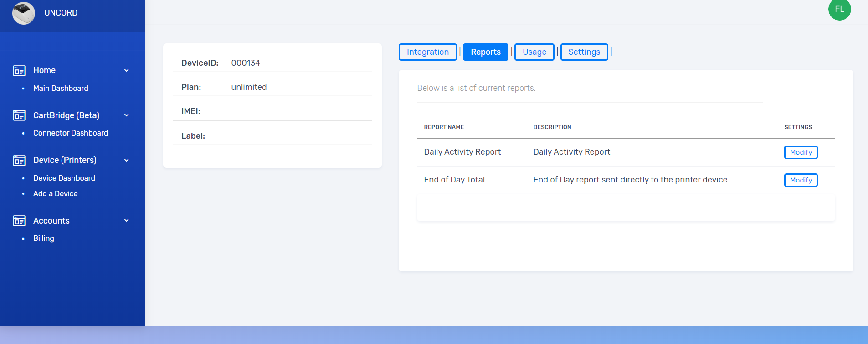The height and width of the screenshot is (344, 868).
Task: Open Connector Dashboard link
Action: 71,133
